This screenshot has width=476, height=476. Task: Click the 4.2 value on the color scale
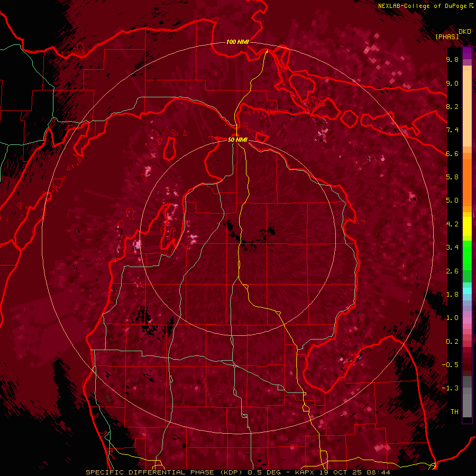(452, 224)
